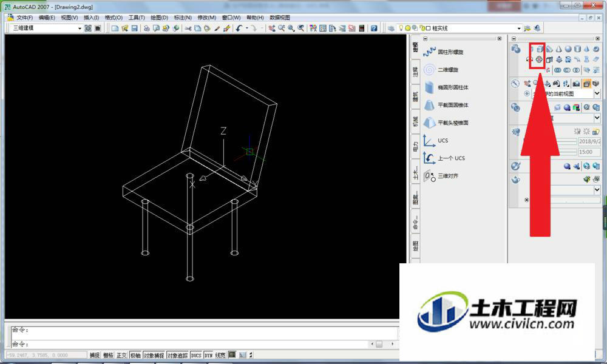The height and width of the screenshot is (364, 607).
Task: Select the 平截面圆锥体 tool palette item
Action: (x=446, y=105)
